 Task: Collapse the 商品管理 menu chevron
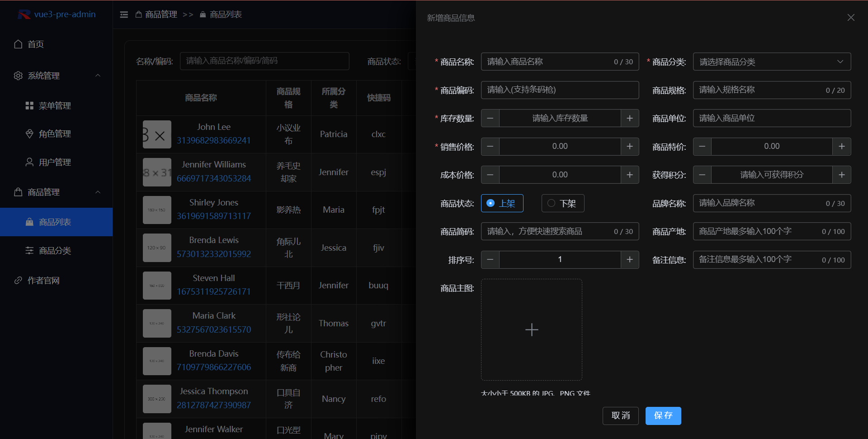98,192
